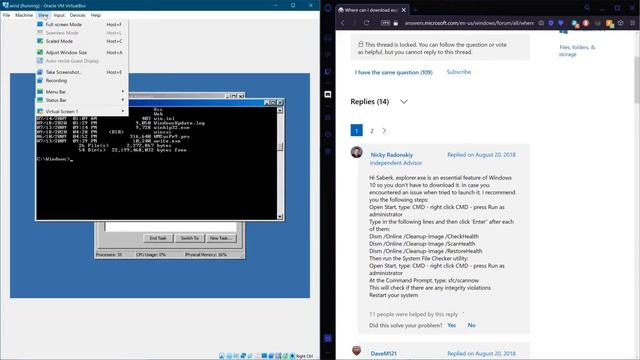The height and width of the screenshot is (360, 640).
Task: Click the VirtualBox optical disk status icon
Action: pyautogui.click(x=229, y=356)
